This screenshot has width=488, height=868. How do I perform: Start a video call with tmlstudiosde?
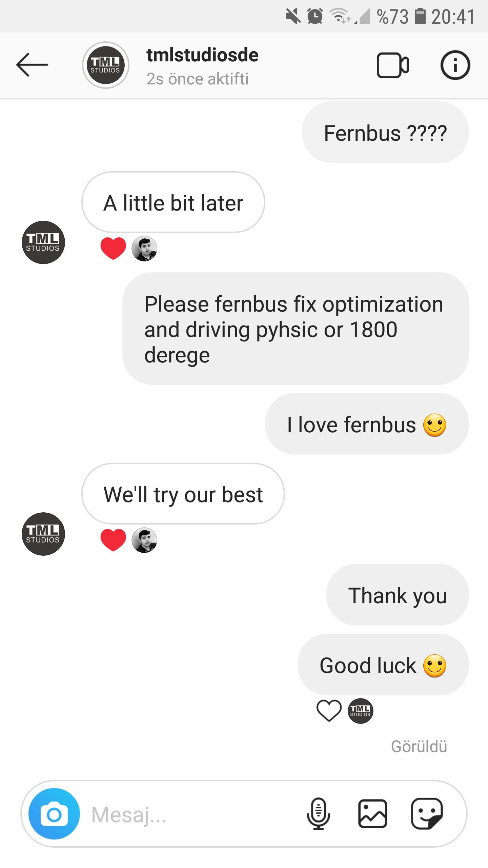393,65
